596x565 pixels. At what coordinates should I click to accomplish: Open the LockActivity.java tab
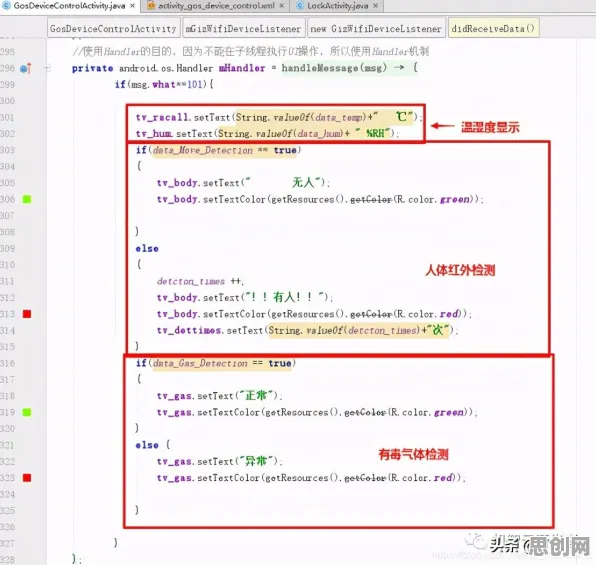pyautogui.click(x=337, y=6)
